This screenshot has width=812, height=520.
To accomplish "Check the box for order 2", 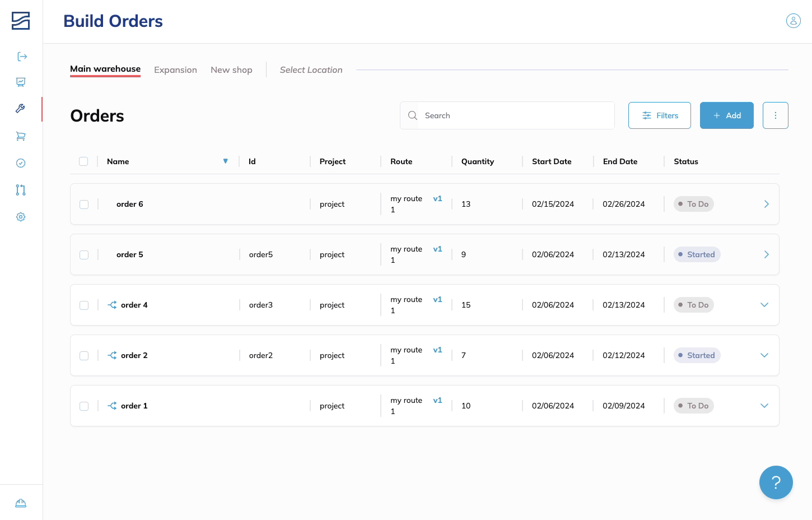I will point(84,356).
